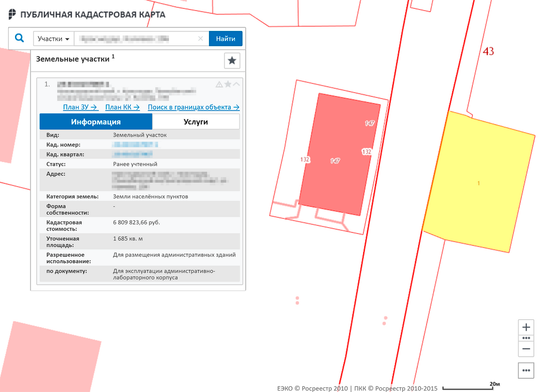This screenshot has height=392, width=545.
Task: Clear the search field with the X
Action: pyautogui.click(x=200, y=39)
